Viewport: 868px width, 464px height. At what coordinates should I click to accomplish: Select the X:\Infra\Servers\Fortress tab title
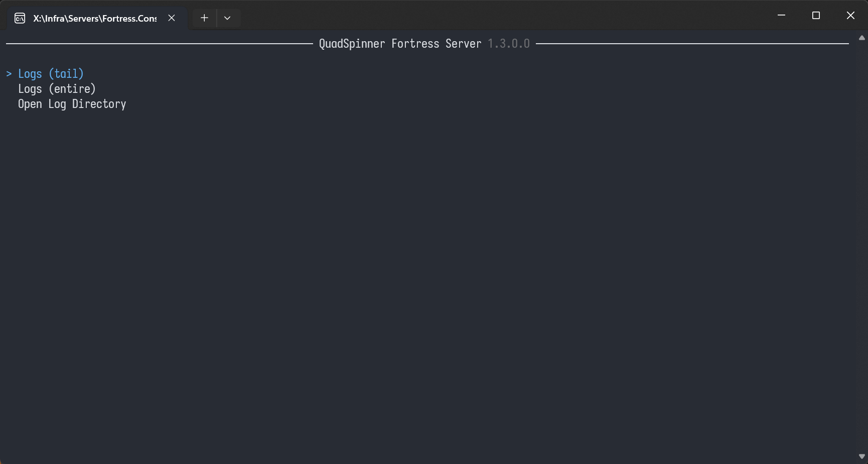(95, 19)
